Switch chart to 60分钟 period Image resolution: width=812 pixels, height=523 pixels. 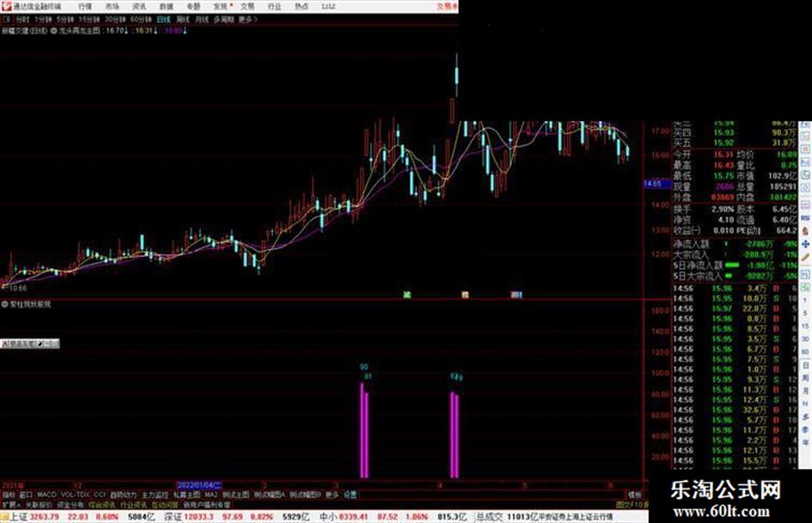(x=141, y=19)
